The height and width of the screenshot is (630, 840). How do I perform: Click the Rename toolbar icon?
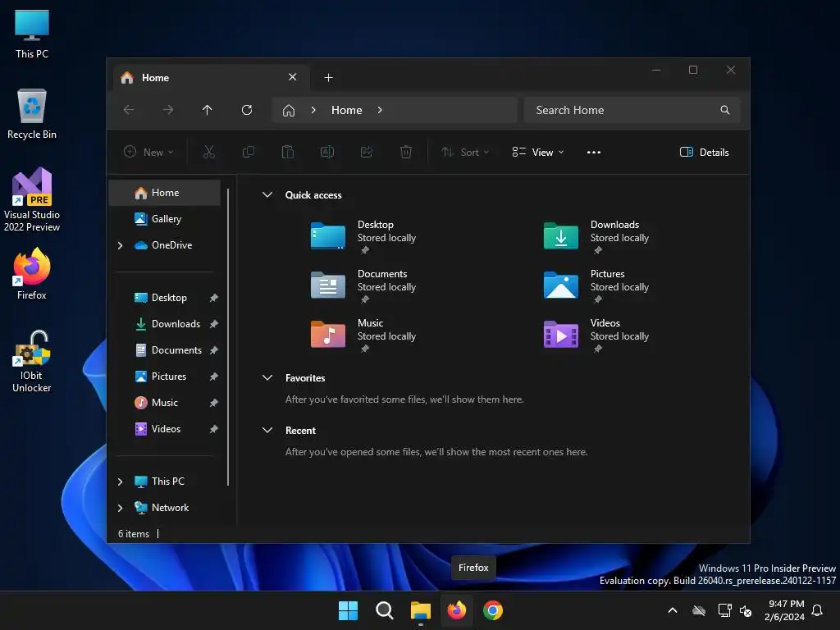pos(327,152)
